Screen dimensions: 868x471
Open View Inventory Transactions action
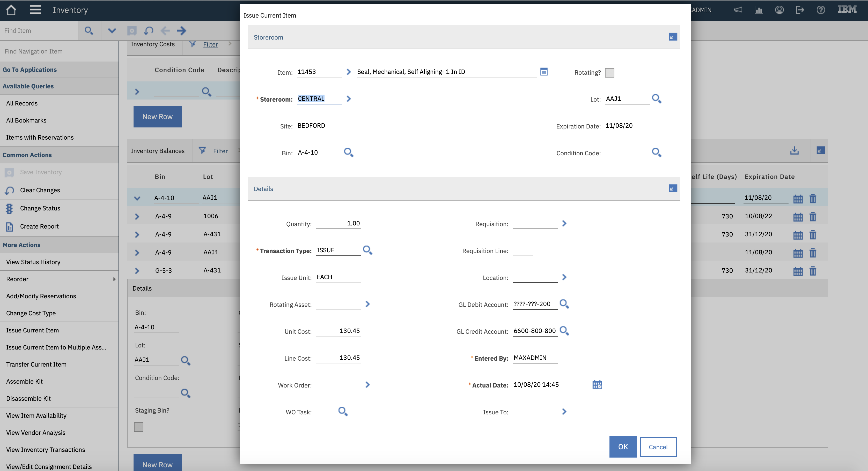point(45,450)
